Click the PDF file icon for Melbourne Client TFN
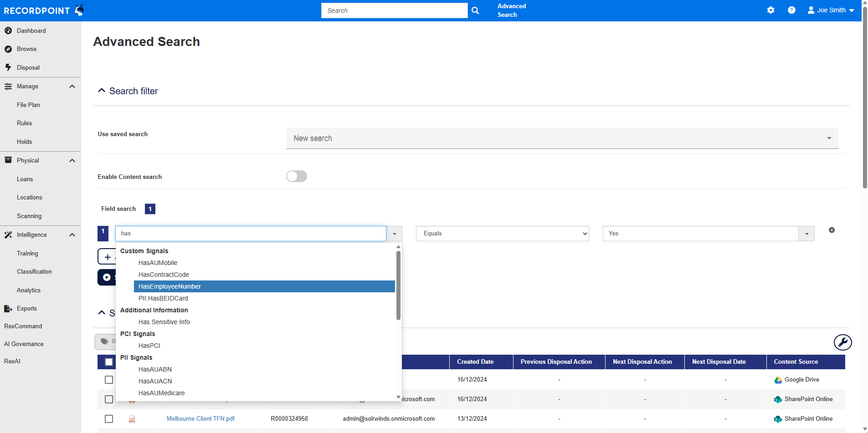Image resolution: width=868 pixels, height=433 pixels. coord(132,419)
